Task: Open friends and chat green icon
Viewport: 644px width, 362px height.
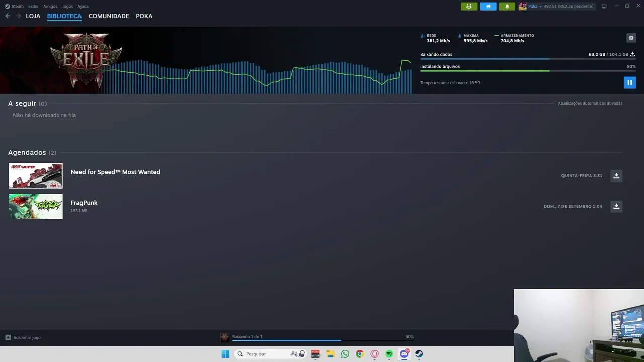Action: pos(469,6)
